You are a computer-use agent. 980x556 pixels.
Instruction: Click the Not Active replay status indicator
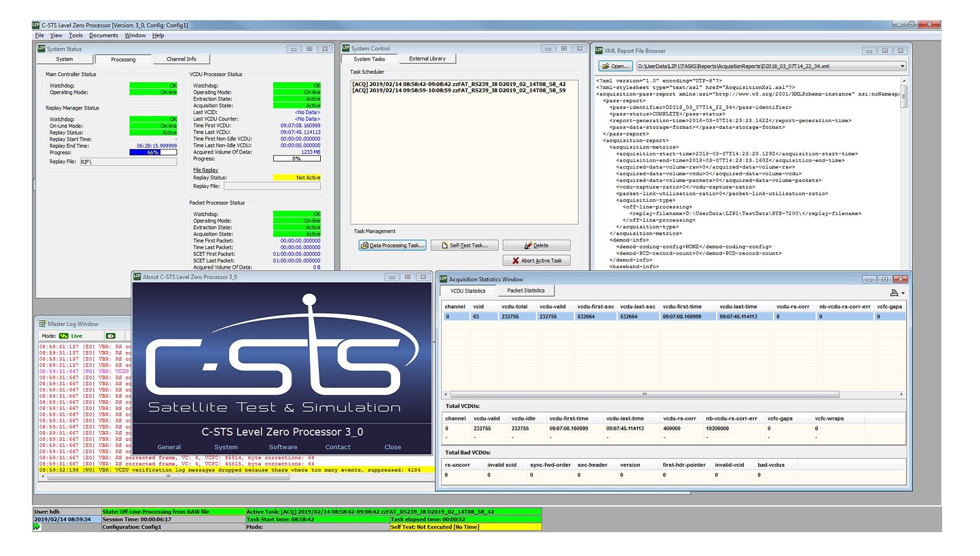[x=297, y=178]
